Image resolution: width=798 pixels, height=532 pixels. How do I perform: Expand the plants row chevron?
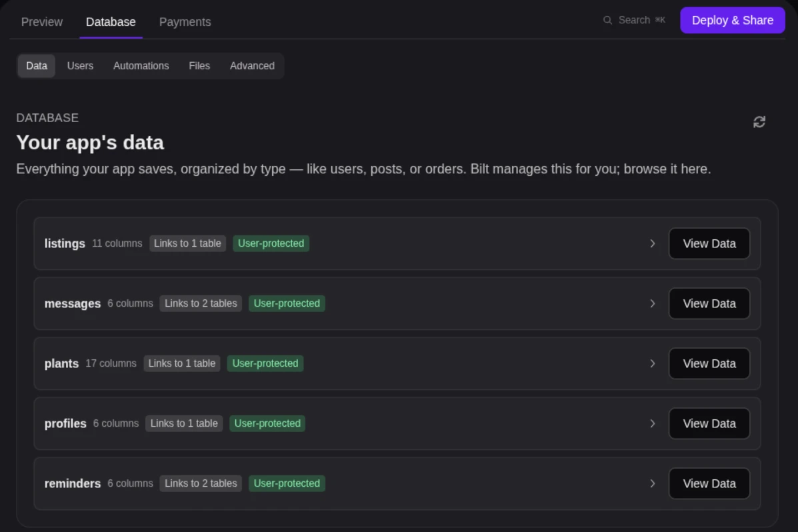click(x=652, y=364)
